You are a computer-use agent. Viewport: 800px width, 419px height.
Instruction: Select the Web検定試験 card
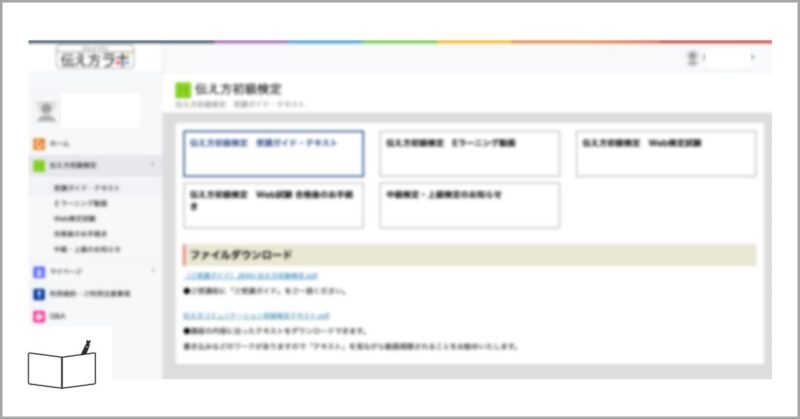pyautogui.click(x=666, y=154)
